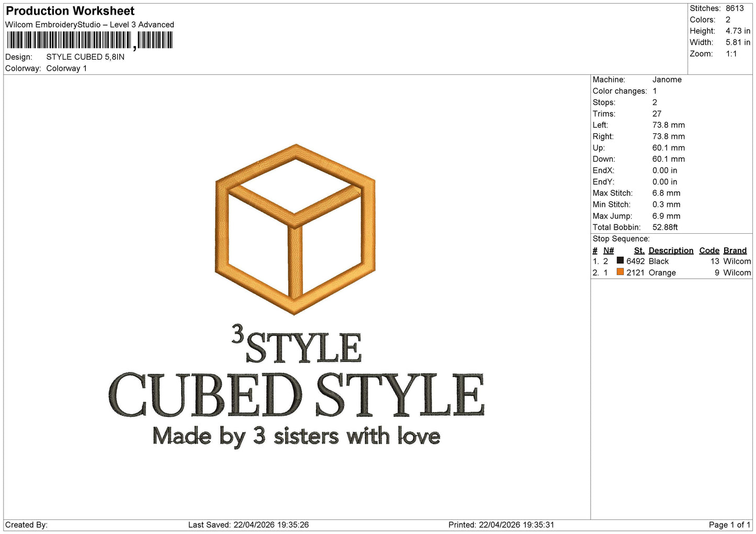Click '3STYLE' embroidered text in the design
Image resolution: width=756 pixels, height=534 pixels.
[x=297, y=344]
